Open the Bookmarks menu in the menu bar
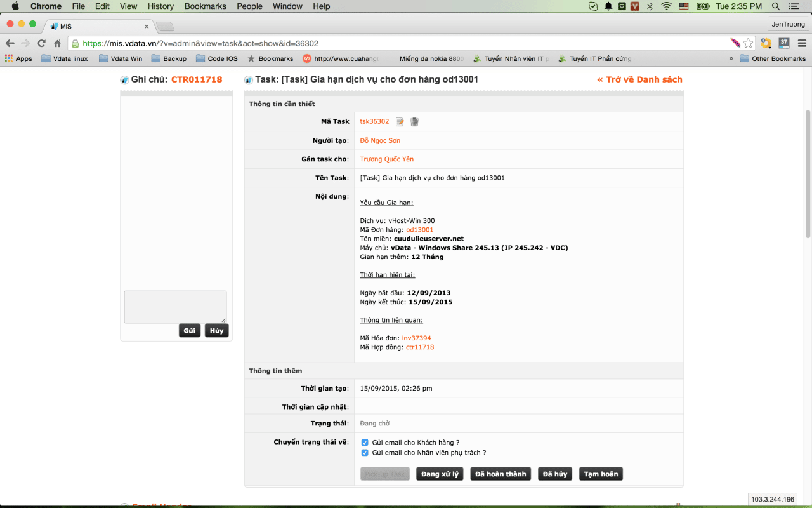Screen dimensions: 812x508 pyautogui.click(x=205, y=6)
